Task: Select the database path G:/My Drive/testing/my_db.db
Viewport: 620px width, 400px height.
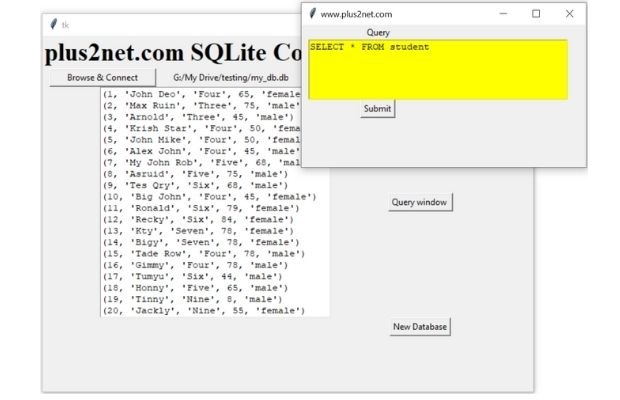Action: (231, 77)
